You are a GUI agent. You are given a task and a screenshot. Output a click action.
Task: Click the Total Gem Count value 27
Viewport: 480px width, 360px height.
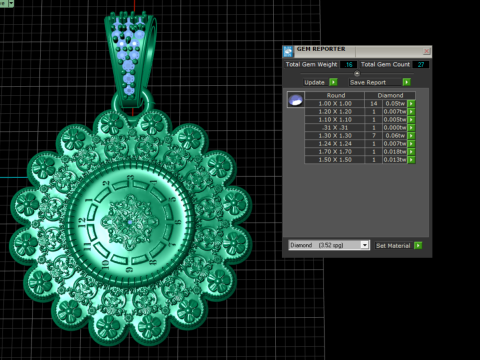point(421,65)
